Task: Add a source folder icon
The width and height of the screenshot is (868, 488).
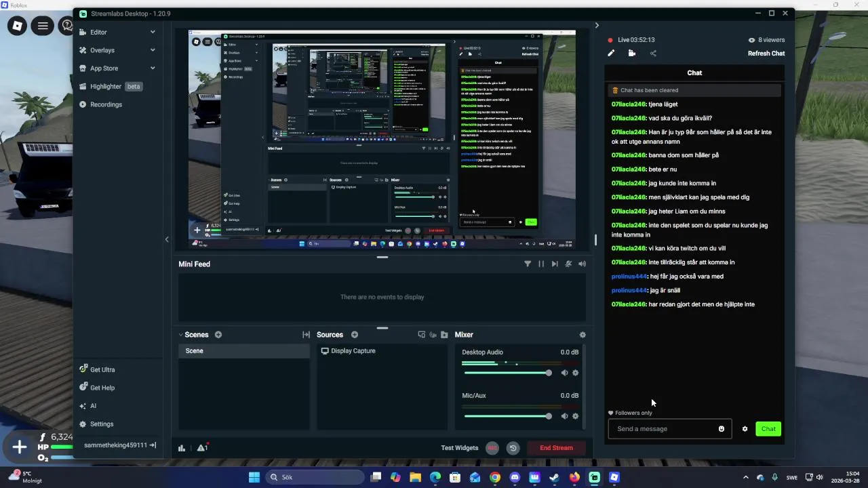Action: tap(444, 335)
